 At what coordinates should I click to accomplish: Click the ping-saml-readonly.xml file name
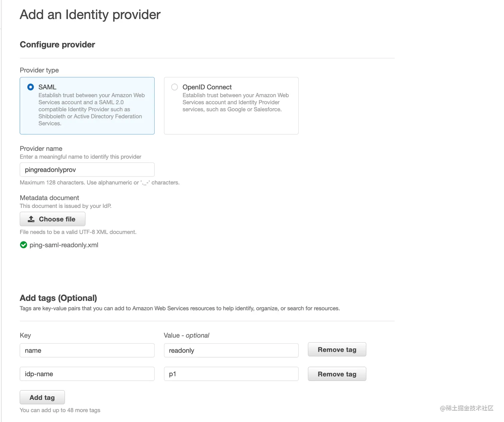pos(64,245)
